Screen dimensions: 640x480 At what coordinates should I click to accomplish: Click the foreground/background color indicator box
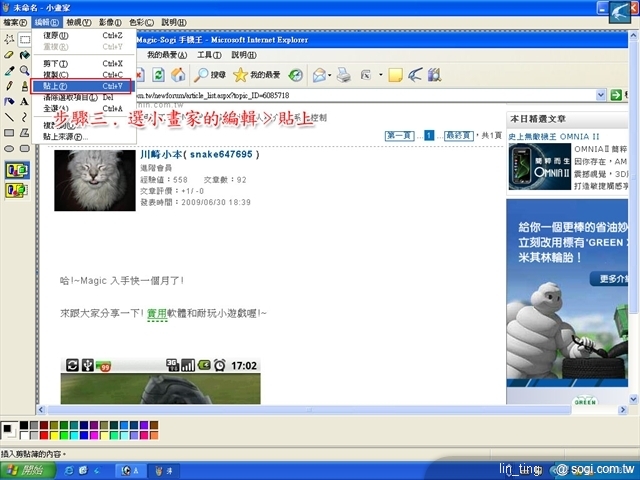[9, 430]
